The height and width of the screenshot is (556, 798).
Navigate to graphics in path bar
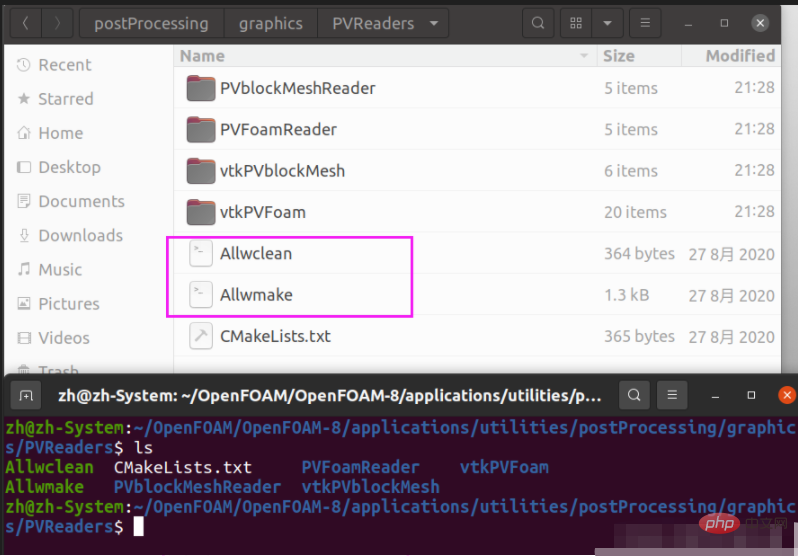(271, 23)
